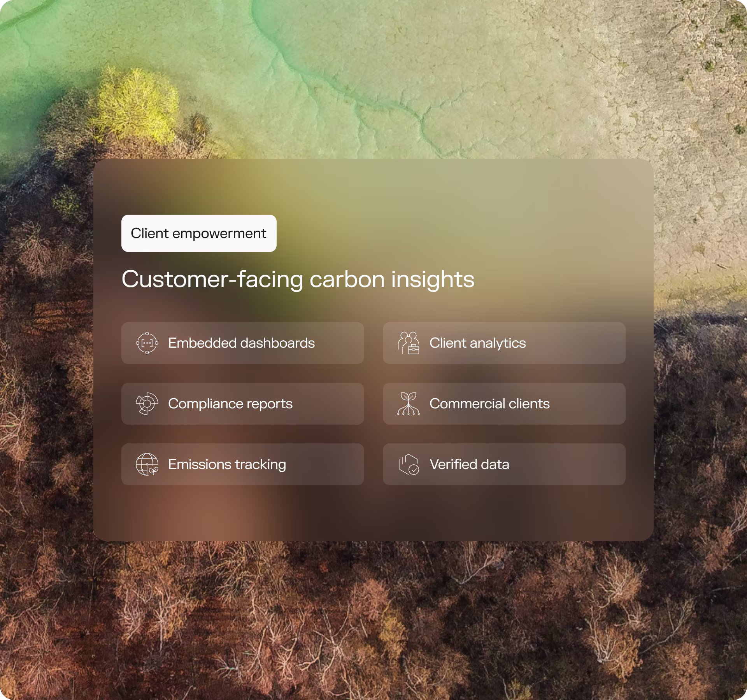
Task: Click the bare brown trees beneath the card
Action: pyautogui.click(x=373, y=622)
